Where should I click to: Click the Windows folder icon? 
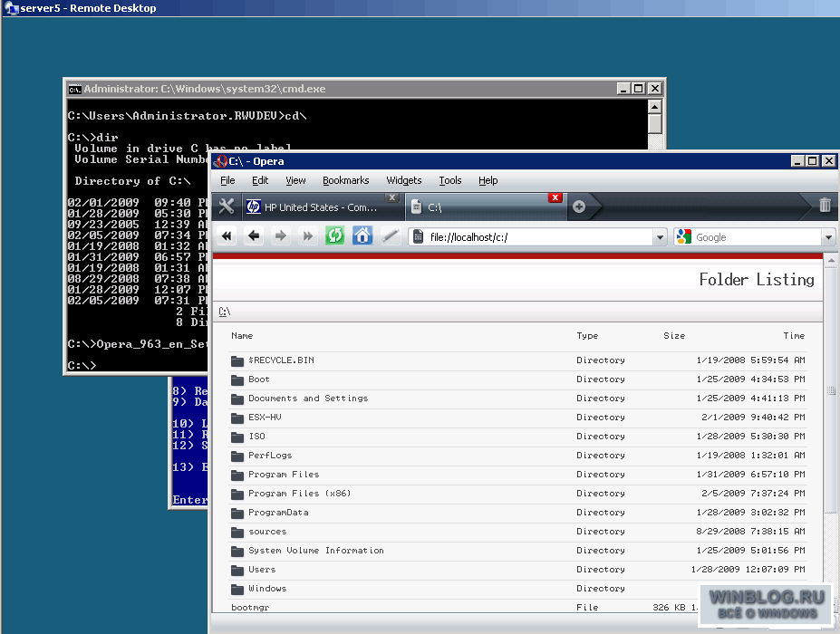(x=237, y=590)
